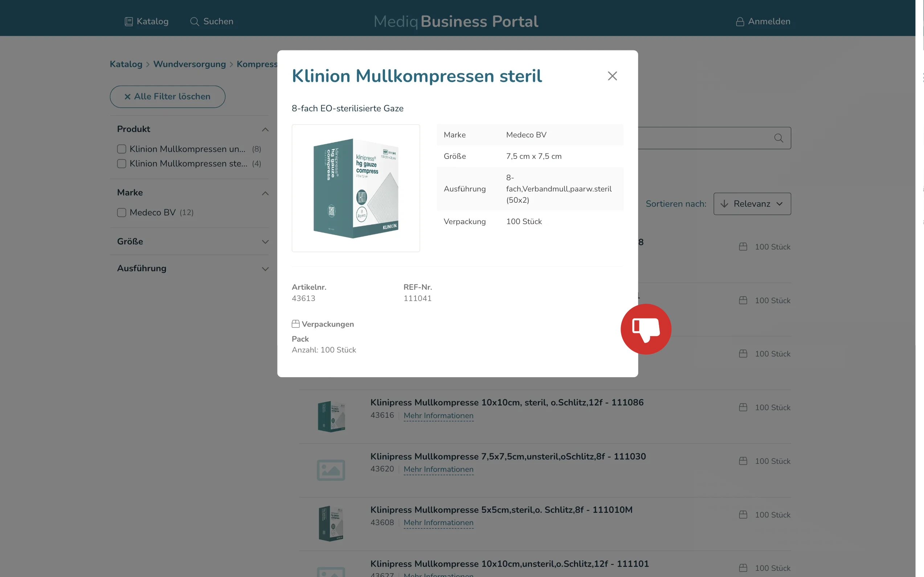Click the Mediq Business Portal logo
924x577 pixels.
click(456, 21)
